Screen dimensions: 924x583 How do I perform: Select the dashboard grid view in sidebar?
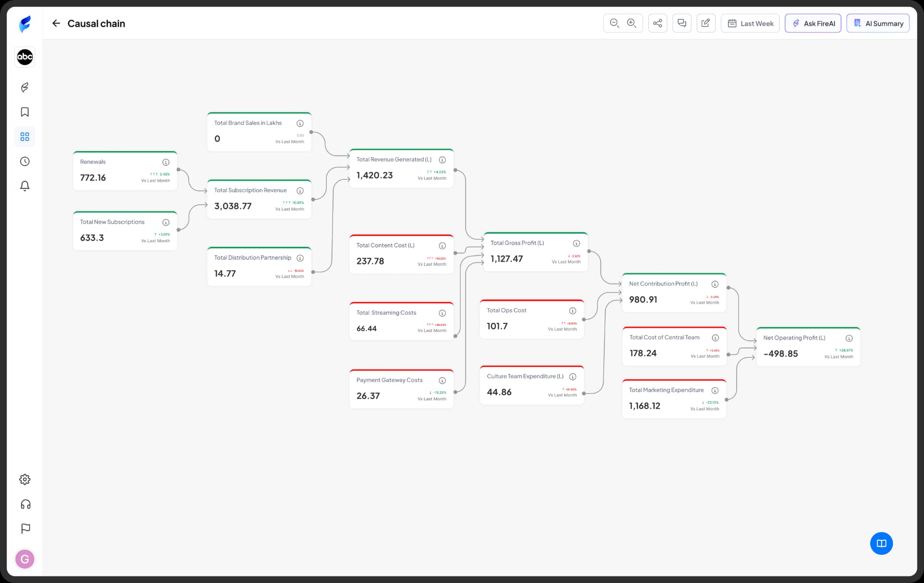coord(25,136)
